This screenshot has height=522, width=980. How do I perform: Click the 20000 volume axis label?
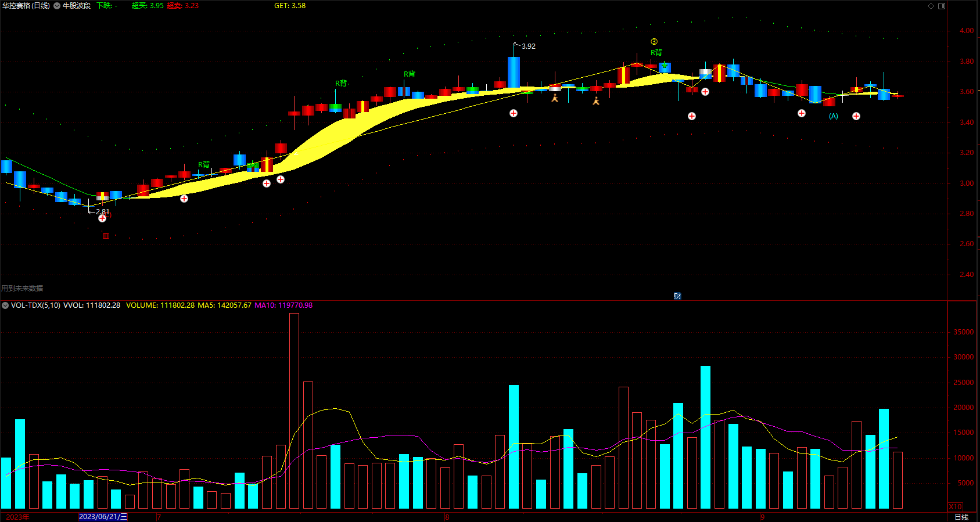964,408
